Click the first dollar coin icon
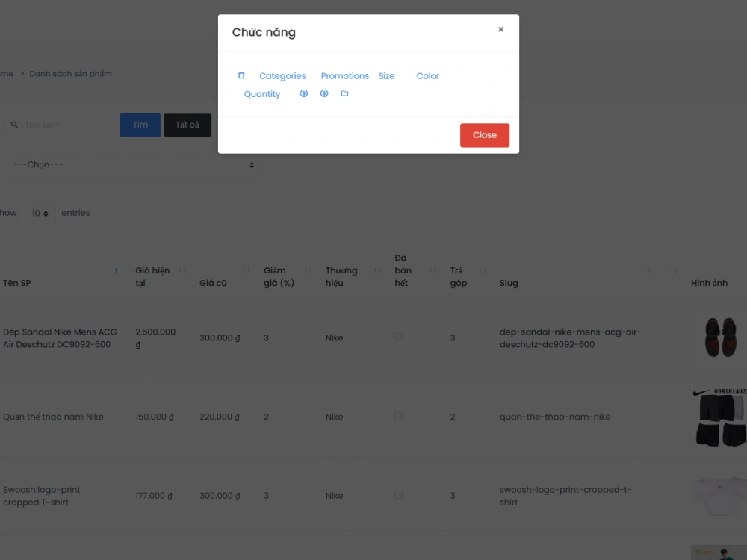The height and width of the screenshot is (560, 747). point(303,93)
